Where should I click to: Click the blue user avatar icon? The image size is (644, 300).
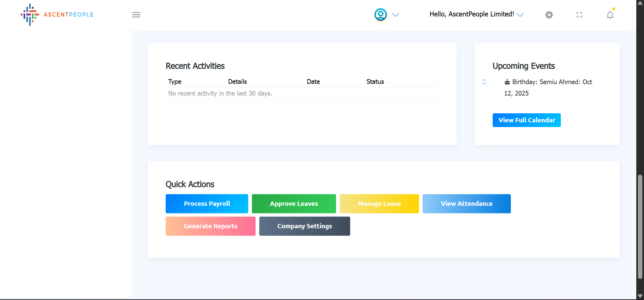pyautogui.click(x=380, y=15)
